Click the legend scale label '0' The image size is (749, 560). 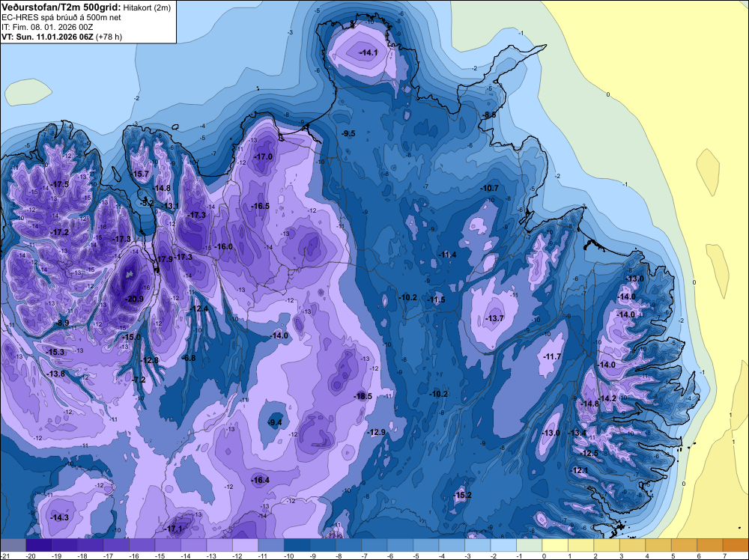click(544, 556)
